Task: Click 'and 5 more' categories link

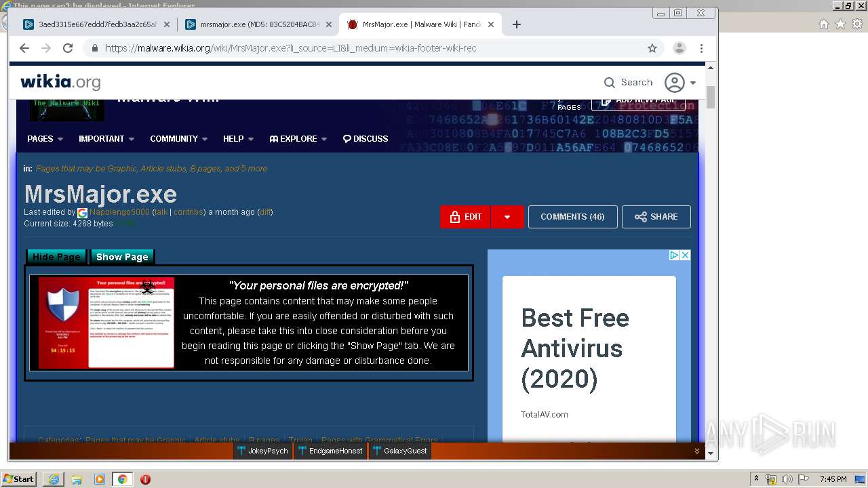Action: 245,169
